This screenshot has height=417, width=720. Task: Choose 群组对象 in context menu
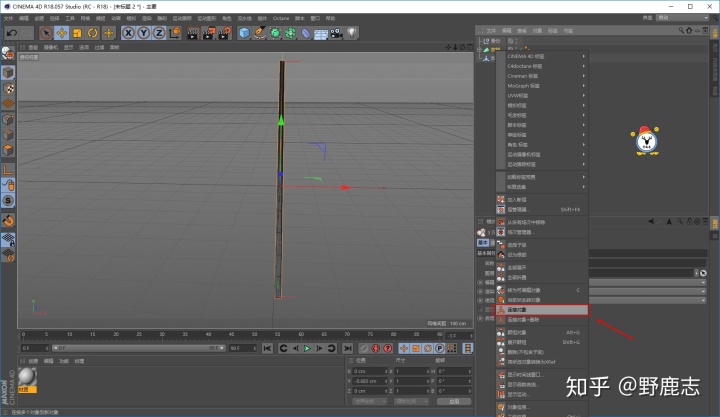coord(542,332)
